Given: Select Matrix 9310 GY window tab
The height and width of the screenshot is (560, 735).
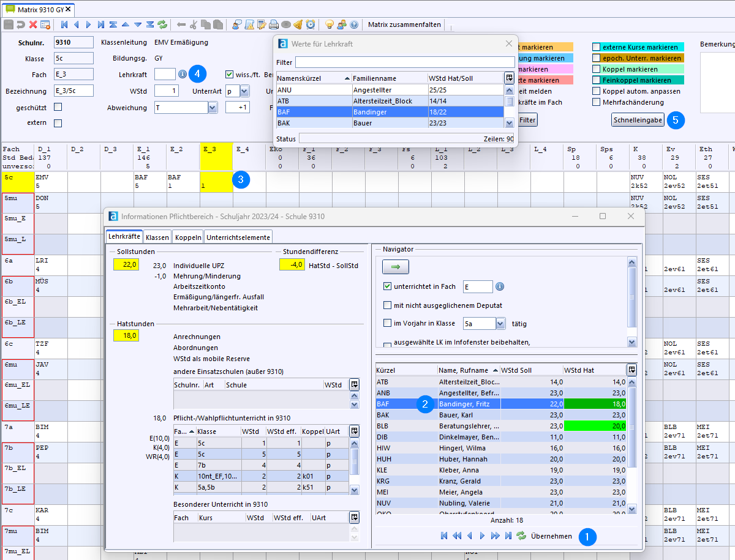Looking at the screenshot, I should click(x=38, y=10).
